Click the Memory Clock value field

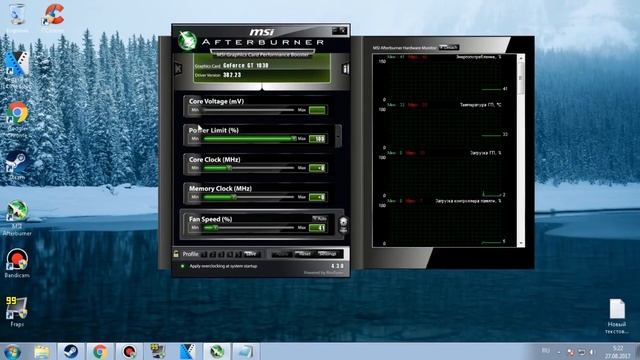pos(318,197)
